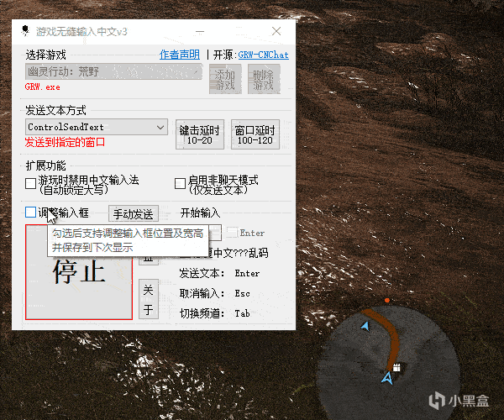Click the 窗口延时 100-120 button
The height and width of the screenshot is (420, 504).
[x=255, y=134]
